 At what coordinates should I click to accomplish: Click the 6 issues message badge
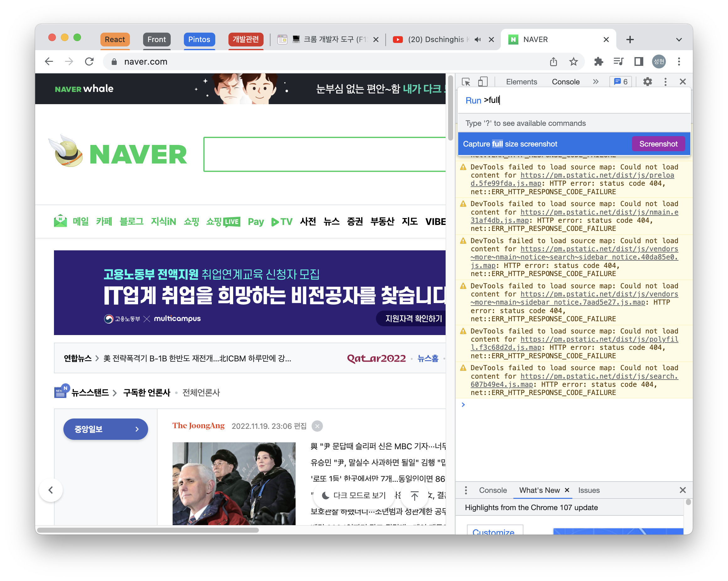[621, 82]
